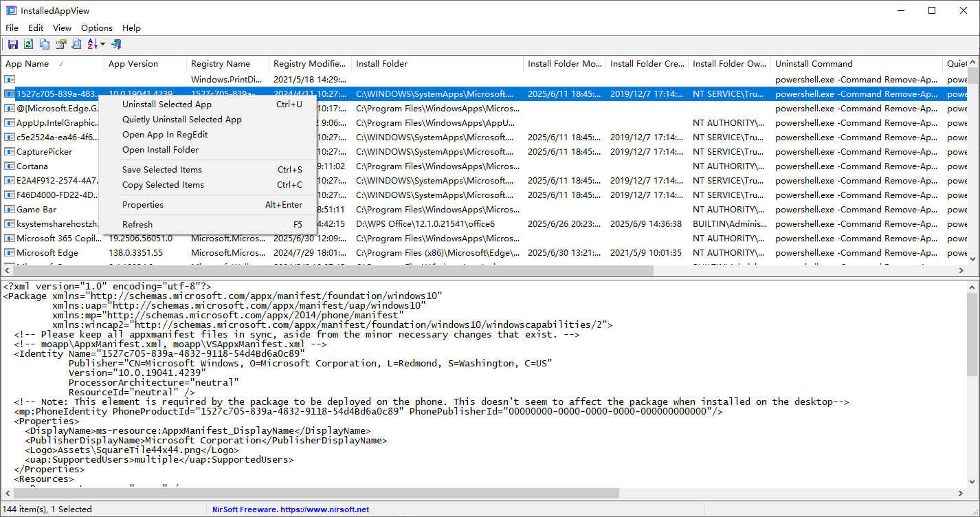The width and height of the screenshot is (980, 517).
Task: Sort by the Registry Name column header
Action: [x=227, y=64]
